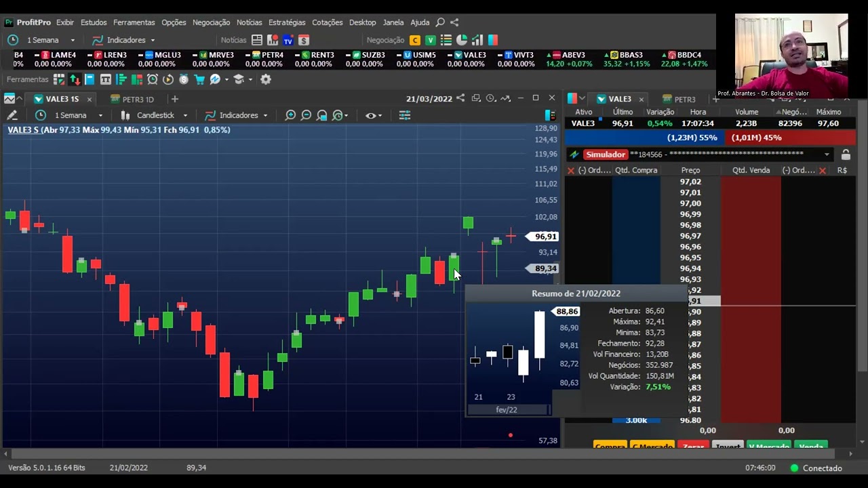Open the alarm clock tool icon

coord(153,79)
